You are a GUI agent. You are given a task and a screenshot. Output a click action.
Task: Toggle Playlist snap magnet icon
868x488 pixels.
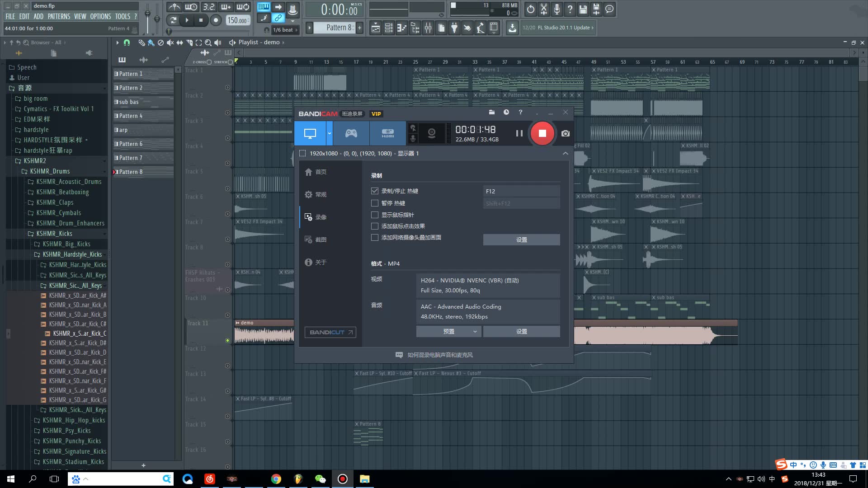pos(127,42)
